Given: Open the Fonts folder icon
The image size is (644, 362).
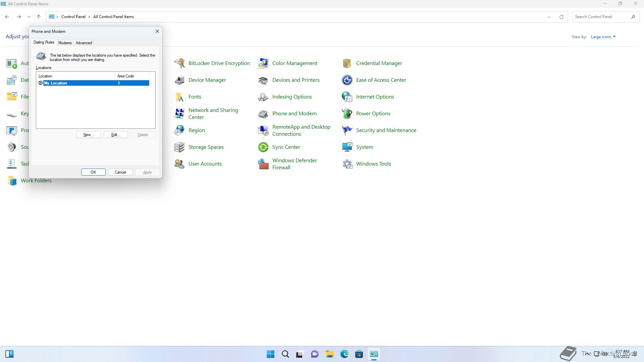Looking at the screenshot, I should pos(179,97).
